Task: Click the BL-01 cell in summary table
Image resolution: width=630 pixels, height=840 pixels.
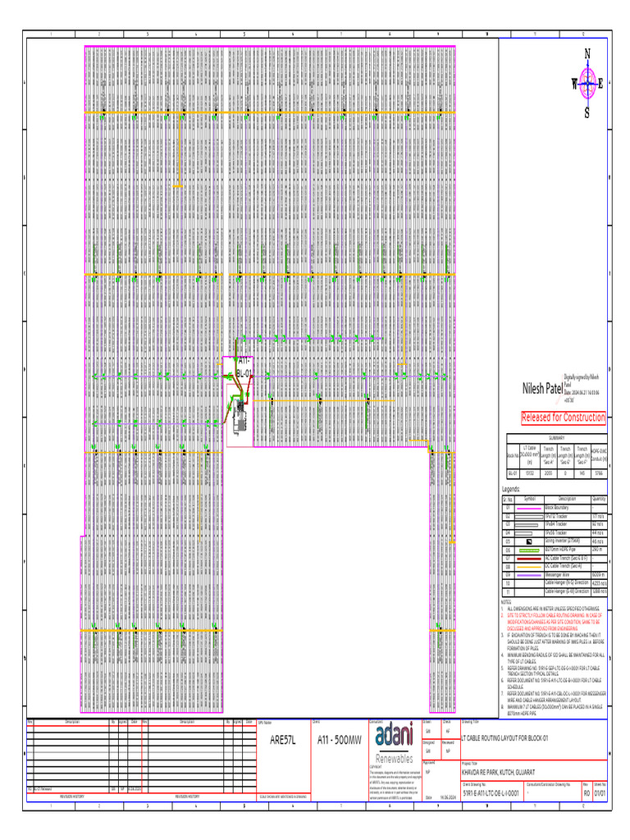Action: click(x=513, y=473)
